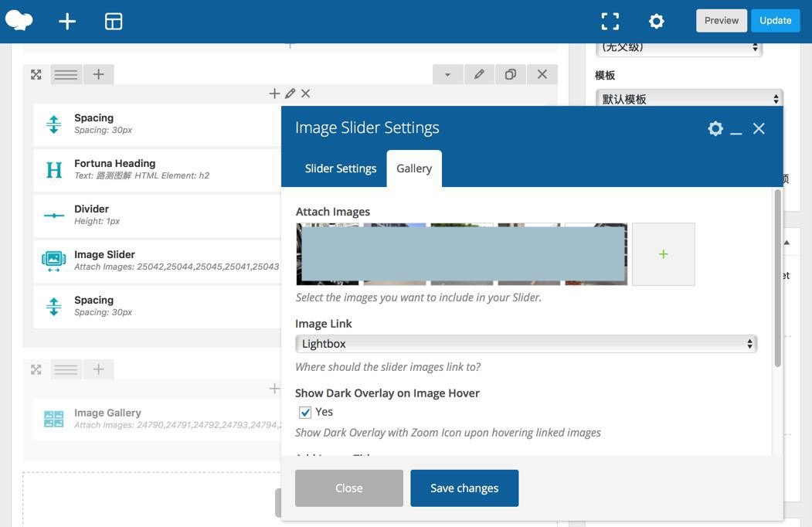
Task: Click the row's drag handle lines icon
Action: [x=66, y=74]
